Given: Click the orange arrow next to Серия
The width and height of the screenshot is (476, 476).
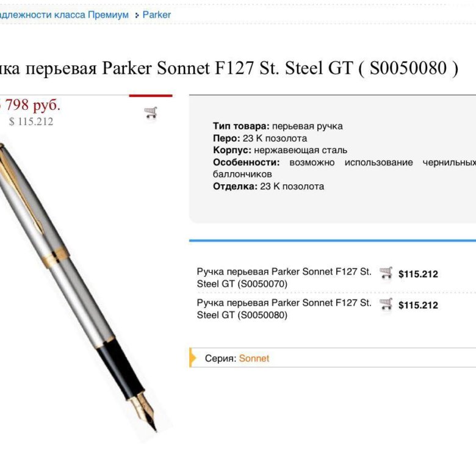Looking at the screenshot, I should [193, 358].
